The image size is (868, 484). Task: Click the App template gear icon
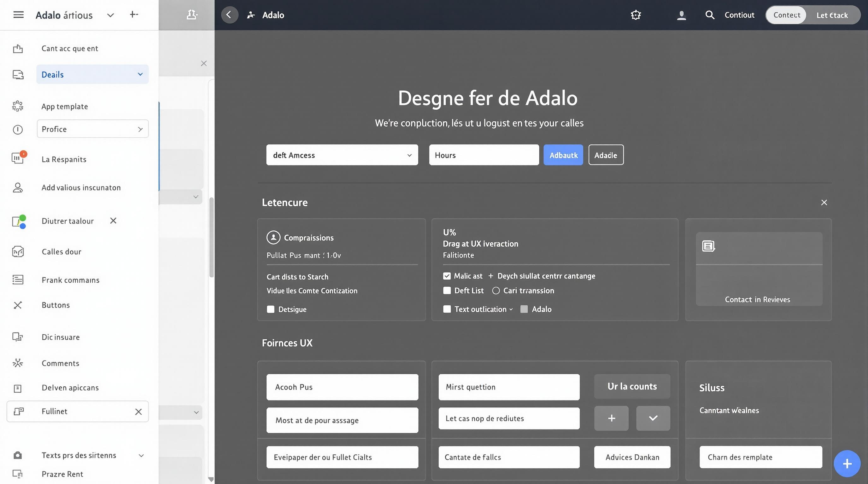click(x=18, y=106)
